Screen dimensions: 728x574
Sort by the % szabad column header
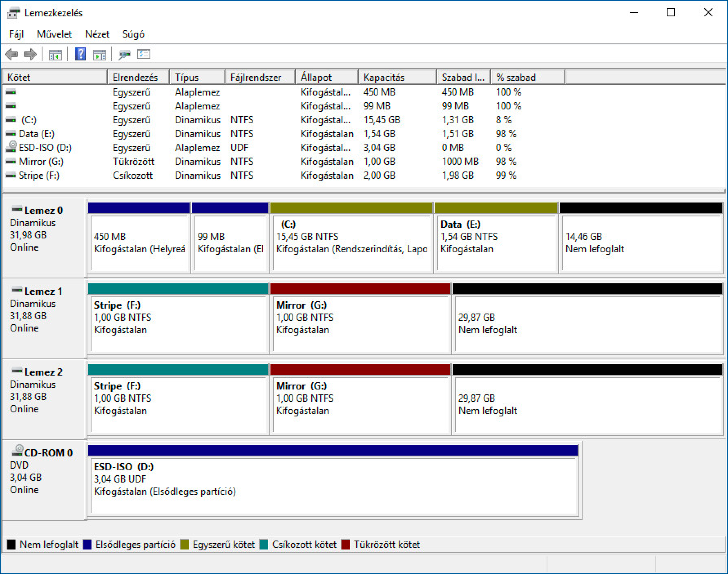point(528,77)
